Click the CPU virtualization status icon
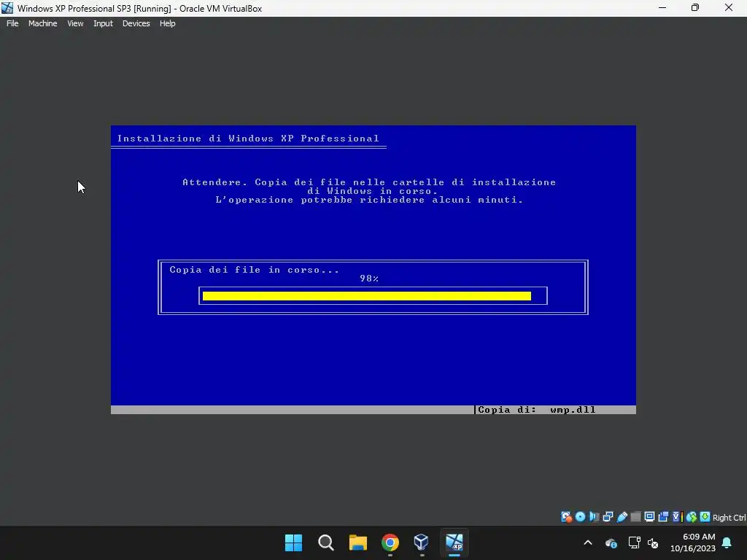Viewport: 747px width, 560px height. [x=678, y=517]
